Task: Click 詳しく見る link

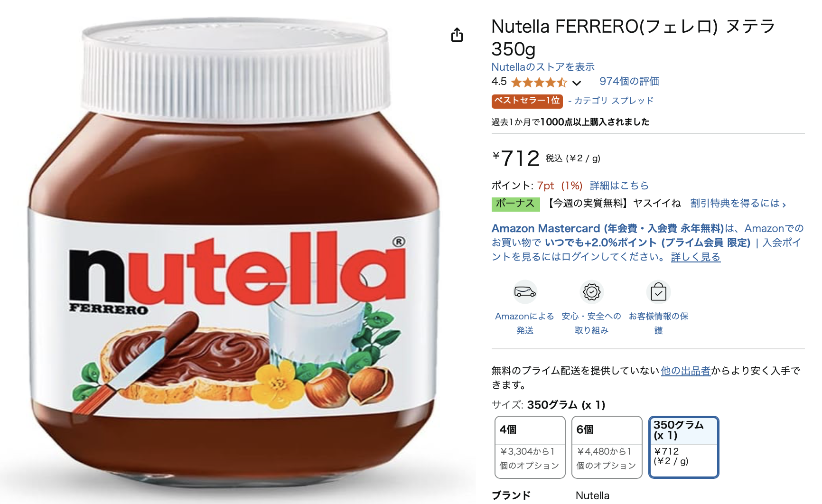Action: pyautogui.click(x=695, y=257)
